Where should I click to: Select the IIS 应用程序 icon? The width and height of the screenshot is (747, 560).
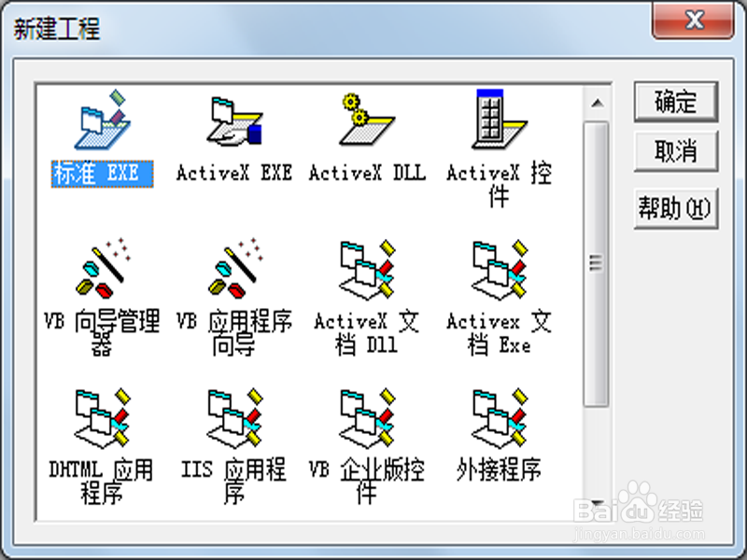[x=234, y=418]
